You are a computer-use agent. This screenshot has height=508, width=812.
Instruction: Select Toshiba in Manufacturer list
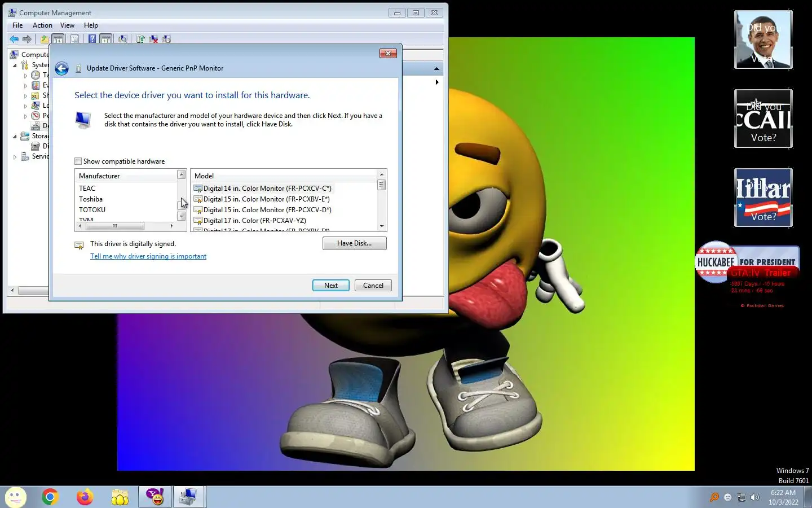(x=91, y=199)
